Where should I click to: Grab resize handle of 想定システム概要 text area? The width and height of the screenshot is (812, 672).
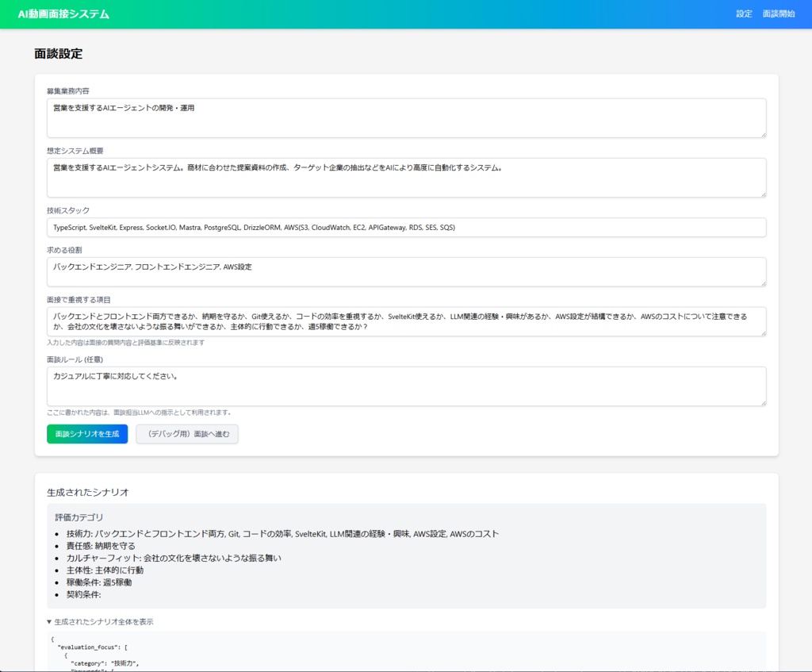[763, 194]
